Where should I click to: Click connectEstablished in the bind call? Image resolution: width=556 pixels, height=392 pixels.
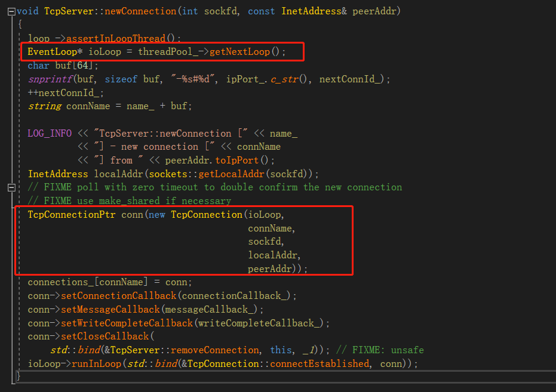320,364
